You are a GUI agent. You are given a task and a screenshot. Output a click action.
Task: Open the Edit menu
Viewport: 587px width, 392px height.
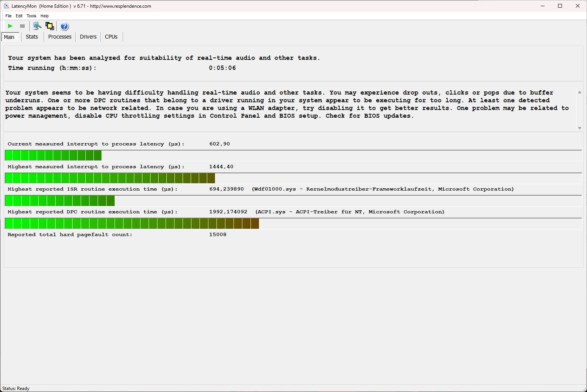(19, 16)
